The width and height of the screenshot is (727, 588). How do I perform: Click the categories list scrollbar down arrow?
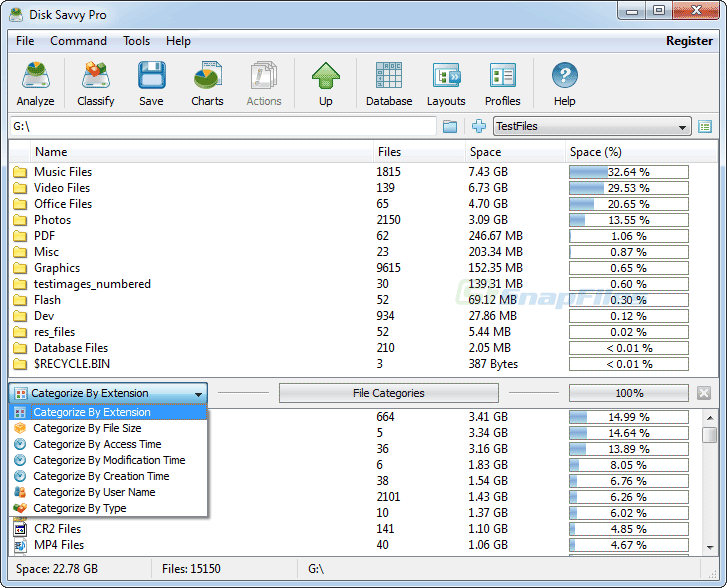point(710,547)
